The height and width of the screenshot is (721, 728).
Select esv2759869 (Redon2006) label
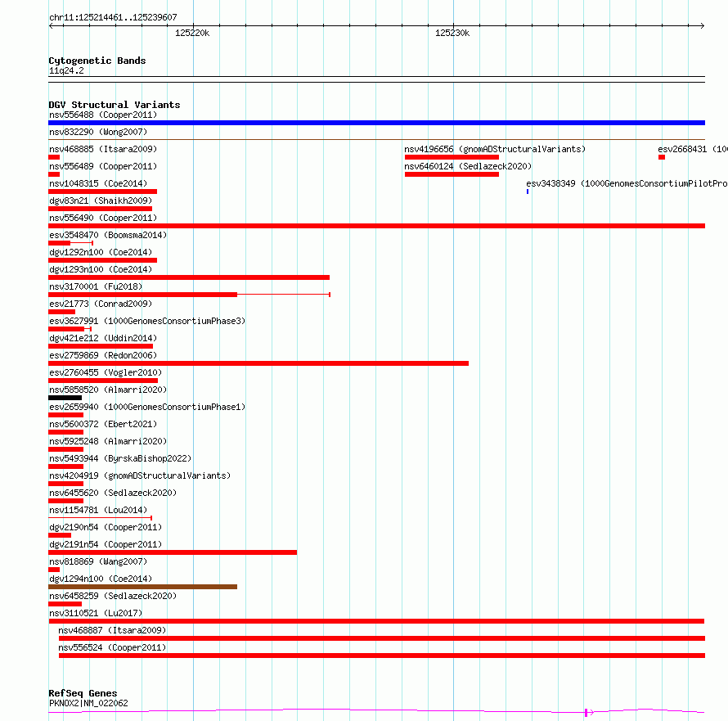[103, 355]
